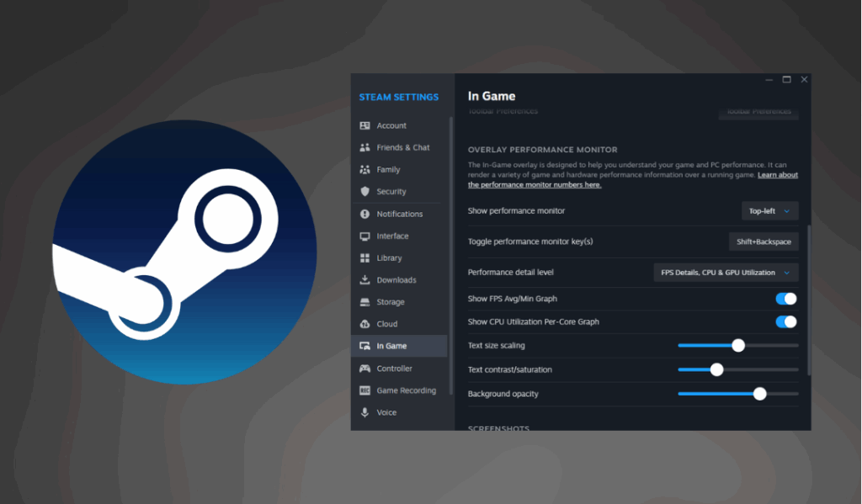
Task: Open the Show performance monitor position dropdown
Action: [769, 210]
